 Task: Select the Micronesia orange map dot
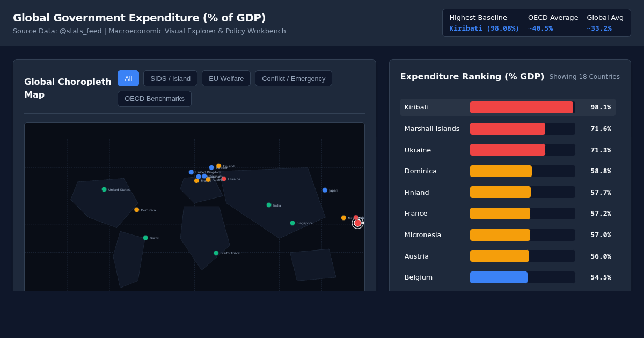click(343, 218)
